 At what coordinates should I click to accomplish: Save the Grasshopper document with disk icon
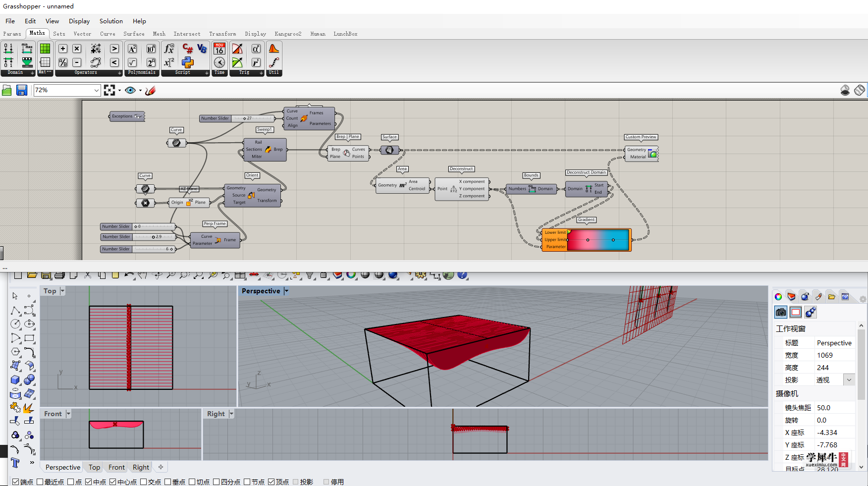[x=21, y=90]
